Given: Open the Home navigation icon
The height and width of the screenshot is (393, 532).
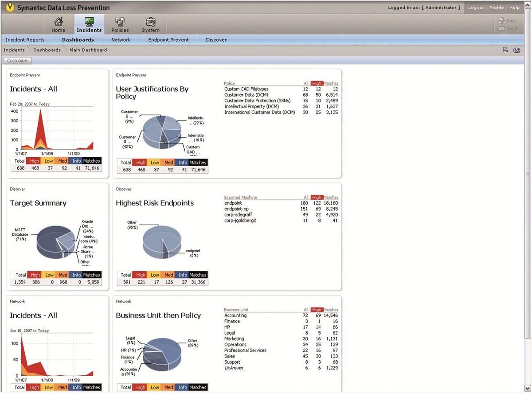Looking at the screenshot, I should (59, 22).
